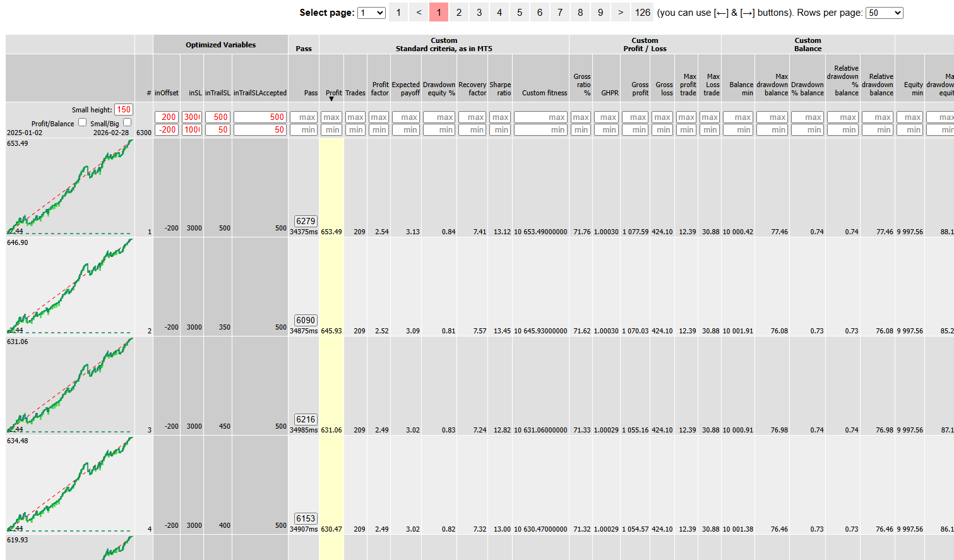Open page 6 of results
The width and height of the screenshot is (954, 560).
pos(540,13)
